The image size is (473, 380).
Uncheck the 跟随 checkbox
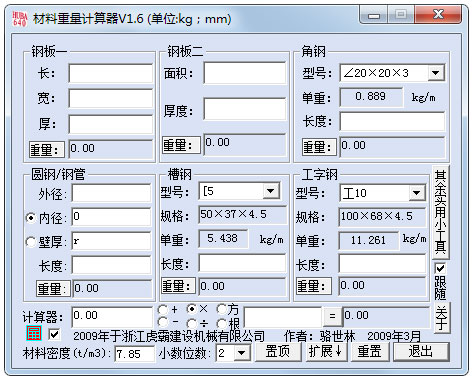(x=440, y=268)
